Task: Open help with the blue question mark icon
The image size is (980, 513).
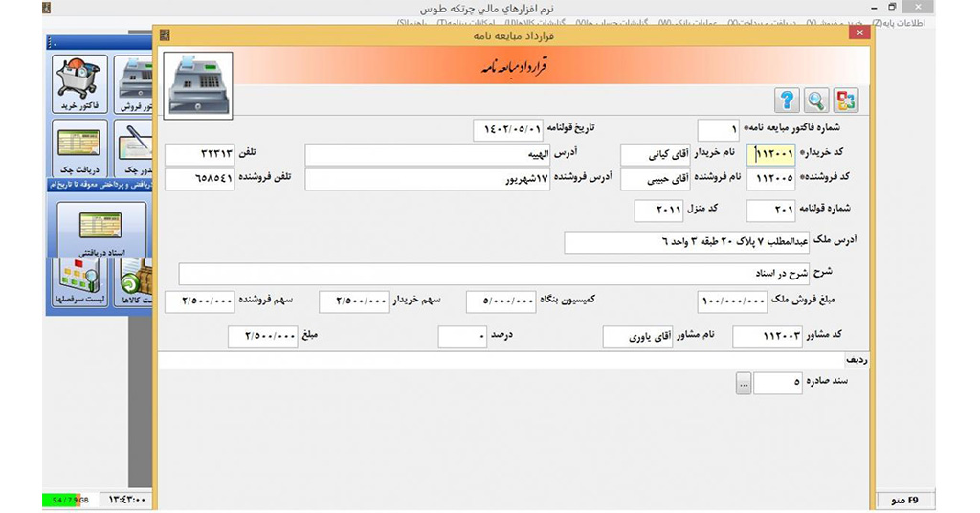Action: tap(787, 100)
